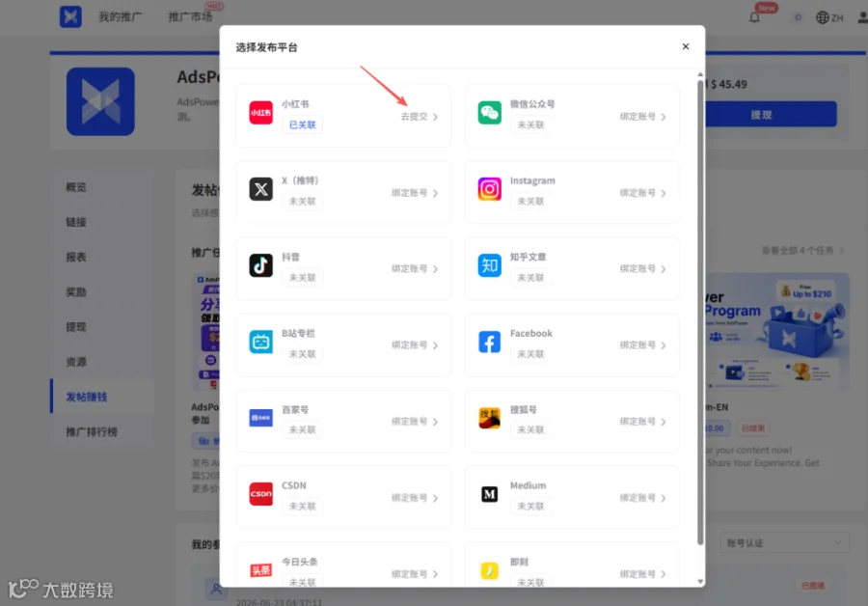Select 概览 in the sidebar
Image resolution: width=868 pixels, height=606 pixels.
pyautogui.click(x=76, y=187)
